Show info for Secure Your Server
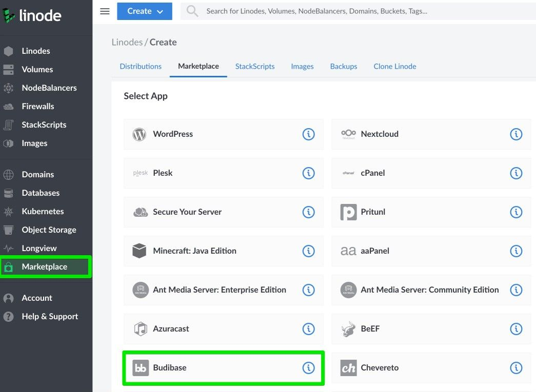The width and height of the screenshot is (536, 392). click(308, 212)
